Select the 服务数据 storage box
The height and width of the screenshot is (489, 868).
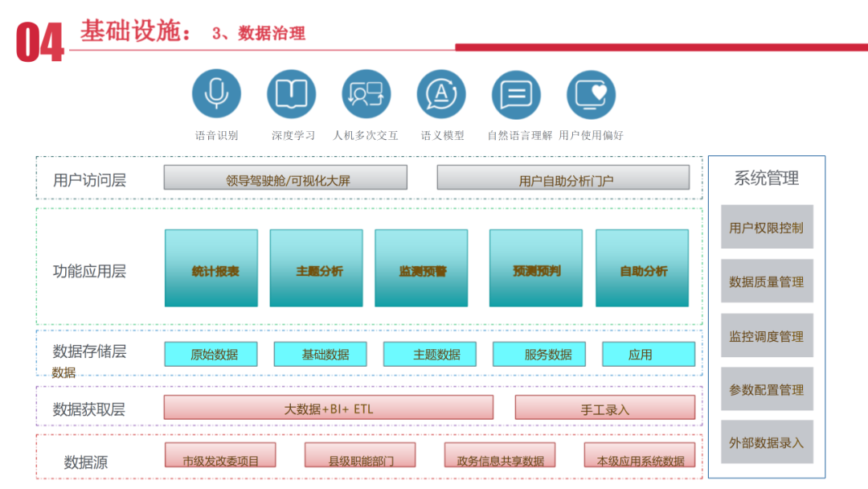point(539,355)
